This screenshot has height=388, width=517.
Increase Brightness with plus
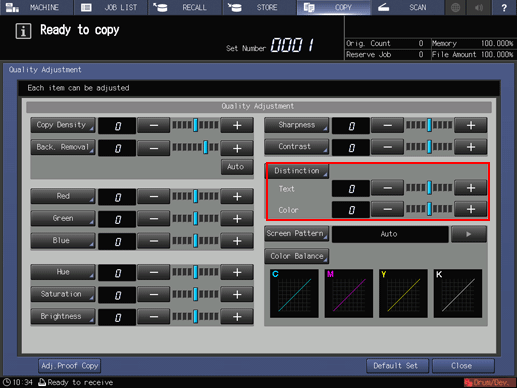[237, 317]
